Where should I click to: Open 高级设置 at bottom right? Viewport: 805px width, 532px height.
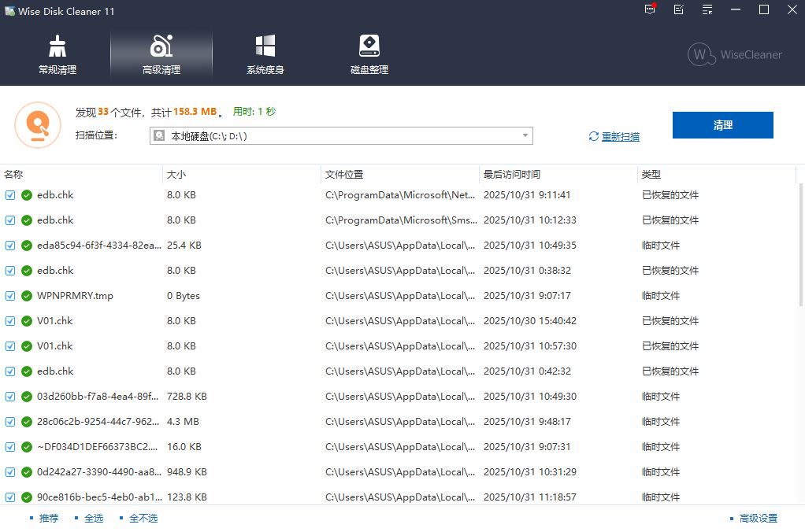click(758, 518)
